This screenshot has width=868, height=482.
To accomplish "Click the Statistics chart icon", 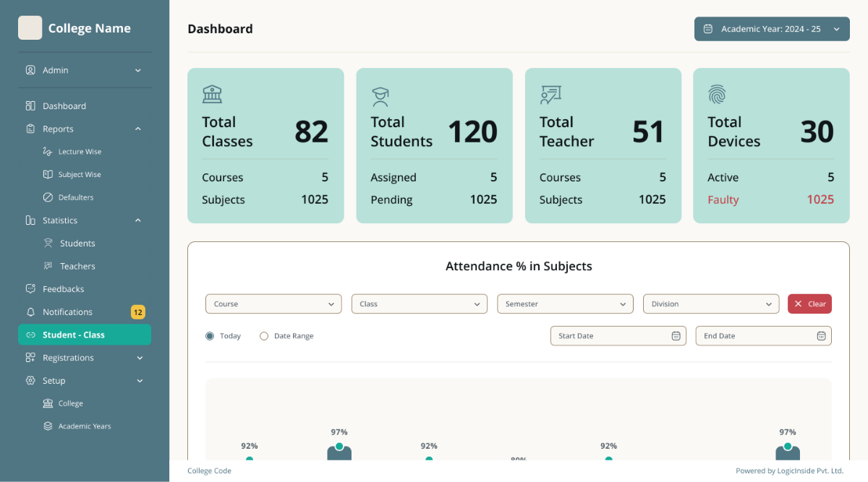I will coord(30,220).
